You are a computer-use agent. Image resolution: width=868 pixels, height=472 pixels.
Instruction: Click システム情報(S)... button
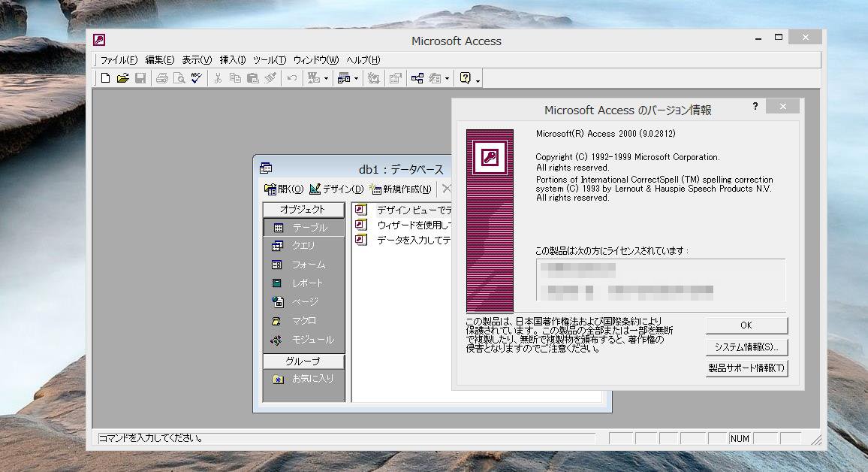(746, 346)
